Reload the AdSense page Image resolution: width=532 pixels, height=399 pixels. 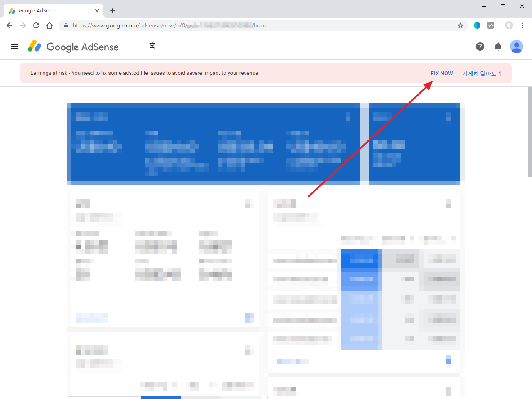point(36,25)
